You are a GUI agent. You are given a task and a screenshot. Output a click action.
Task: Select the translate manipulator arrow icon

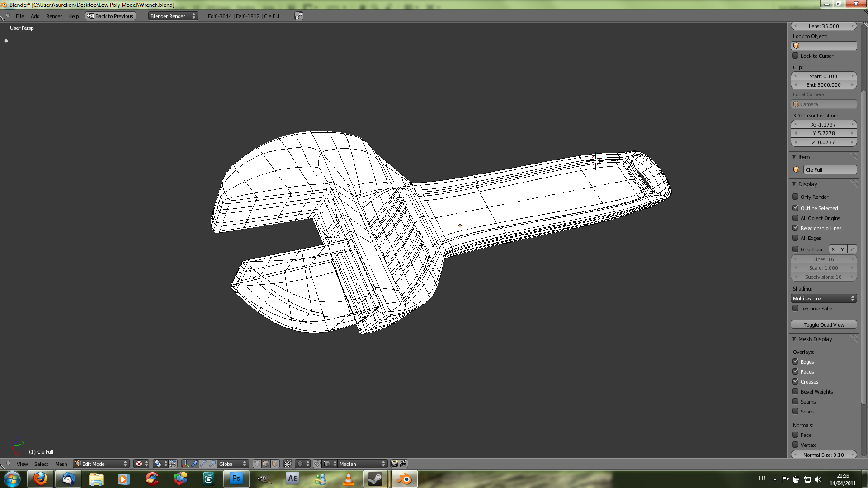point(194,464)
